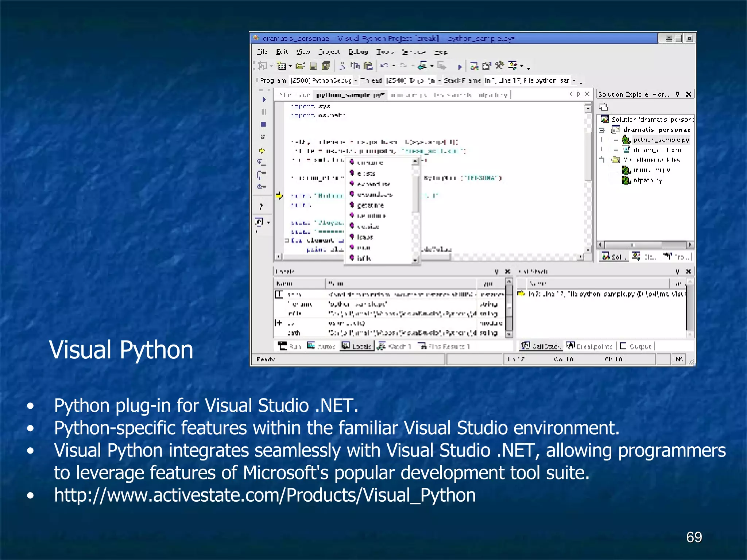Close the Solution Explorer panel

(688, 94)
